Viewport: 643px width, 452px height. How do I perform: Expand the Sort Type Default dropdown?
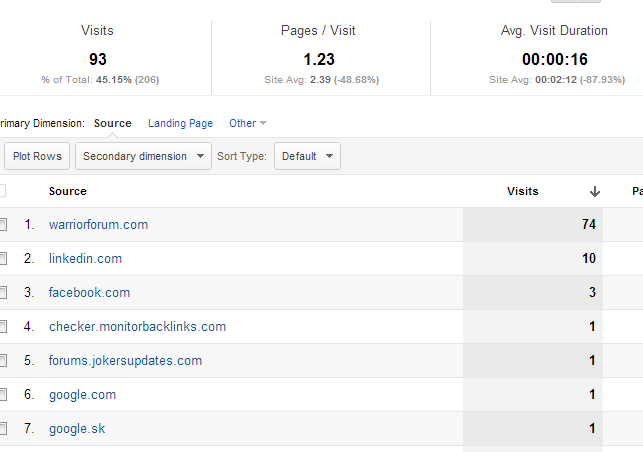pos(307,156)
